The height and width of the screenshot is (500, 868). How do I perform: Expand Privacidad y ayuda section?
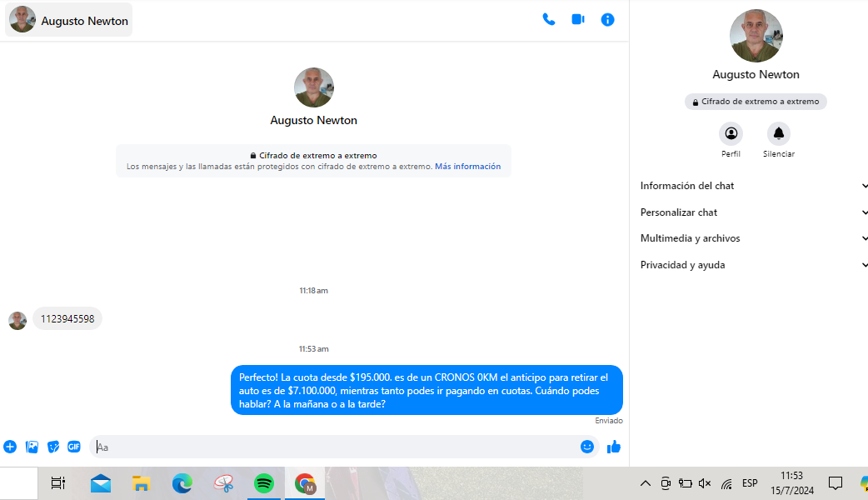(x=754, y=265)
